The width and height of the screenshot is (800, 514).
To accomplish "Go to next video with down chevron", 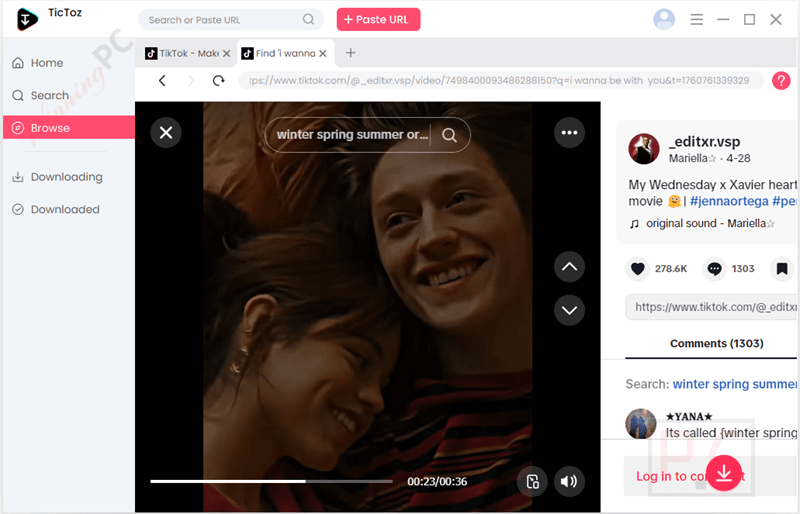I will (x=569, y=310).
